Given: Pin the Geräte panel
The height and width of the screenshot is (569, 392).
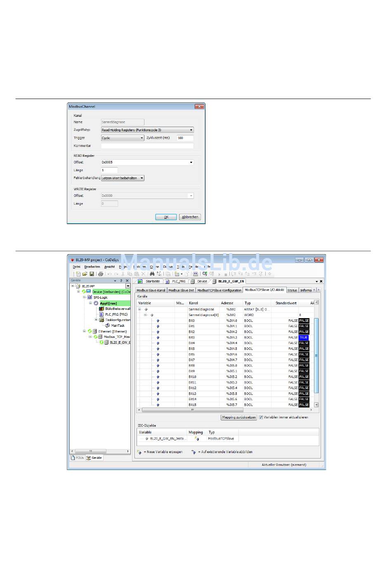Looking at the screenshot, I should [121, 281].
